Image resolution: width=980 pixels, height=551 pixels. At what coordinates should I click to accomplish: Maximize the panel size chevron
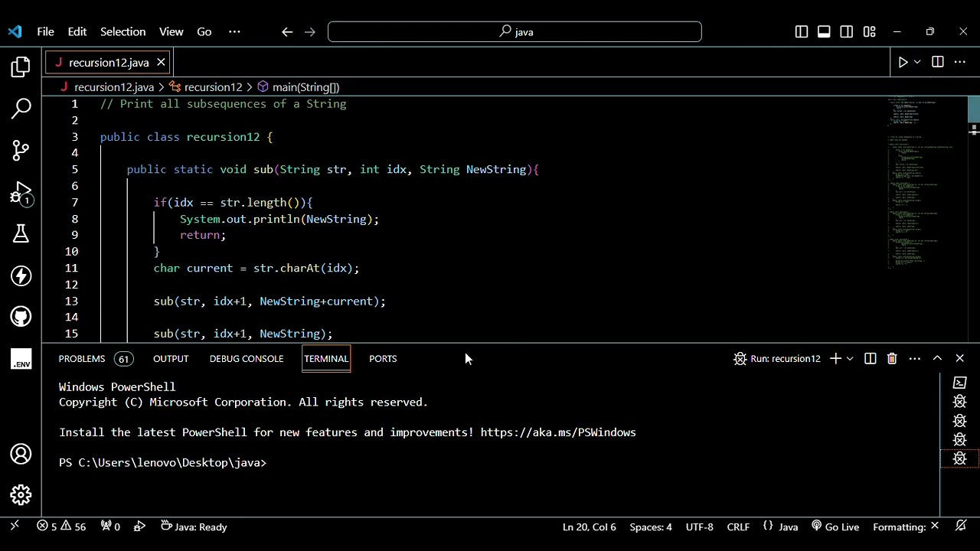point(937,358)
